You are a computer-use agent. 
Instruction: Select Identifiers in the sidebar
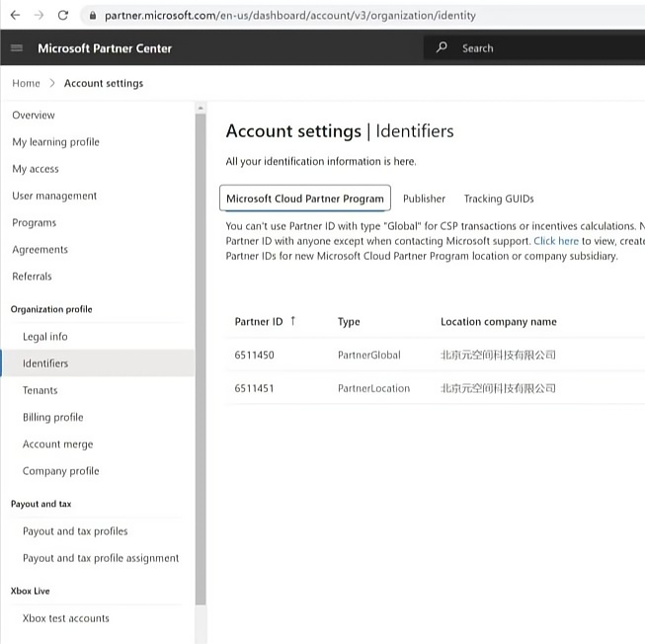pos(97,363)
